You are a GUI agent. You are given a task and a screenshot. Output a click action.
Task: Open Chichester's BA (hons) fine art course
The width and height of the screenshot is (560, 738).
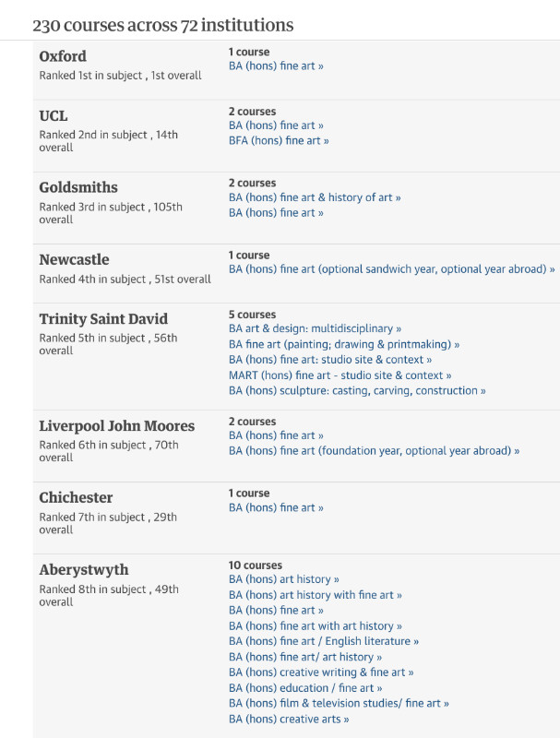coord(276,507)
